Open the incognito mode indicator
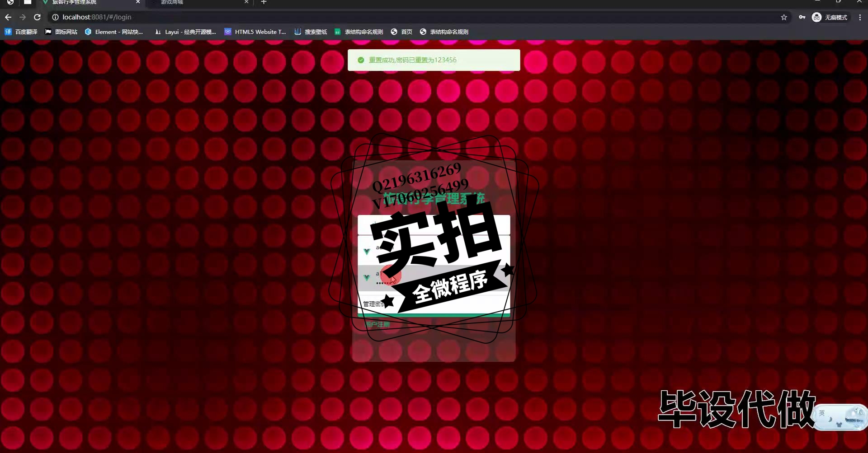The width and height of the screenshot is (868, 453). (830, 17)
